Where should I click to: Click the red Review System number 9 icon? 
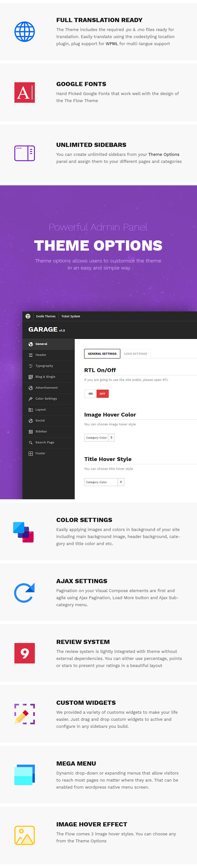click(x=25, y=653)
